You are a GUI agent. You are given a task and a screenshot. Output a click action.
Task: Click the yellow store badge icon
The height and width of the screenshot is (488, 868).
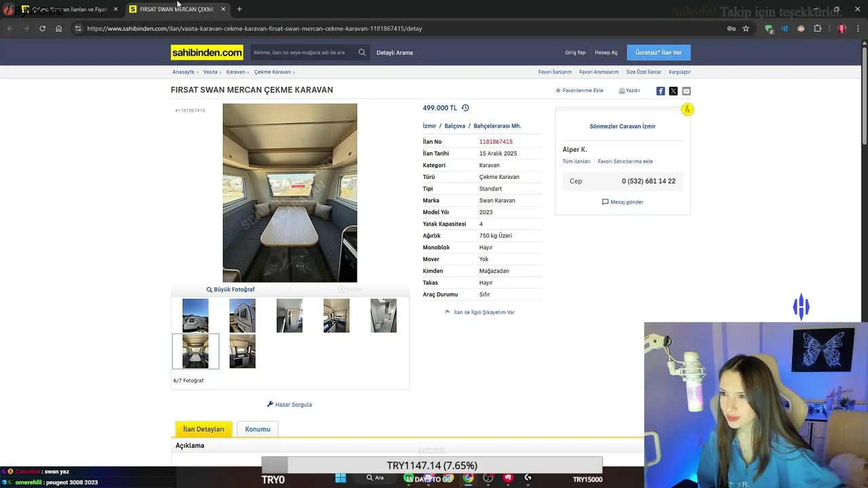click(x=688, y=109)
